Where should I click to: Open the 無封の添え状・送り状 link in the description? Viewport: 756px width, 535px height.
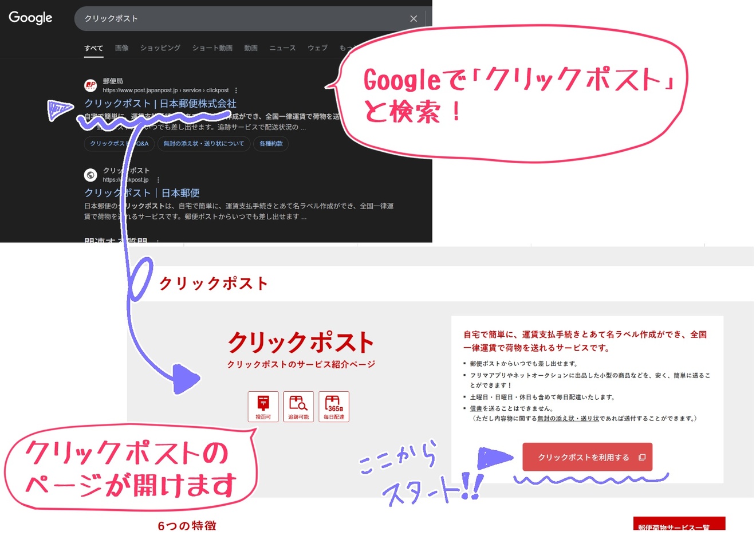point(568,419)
